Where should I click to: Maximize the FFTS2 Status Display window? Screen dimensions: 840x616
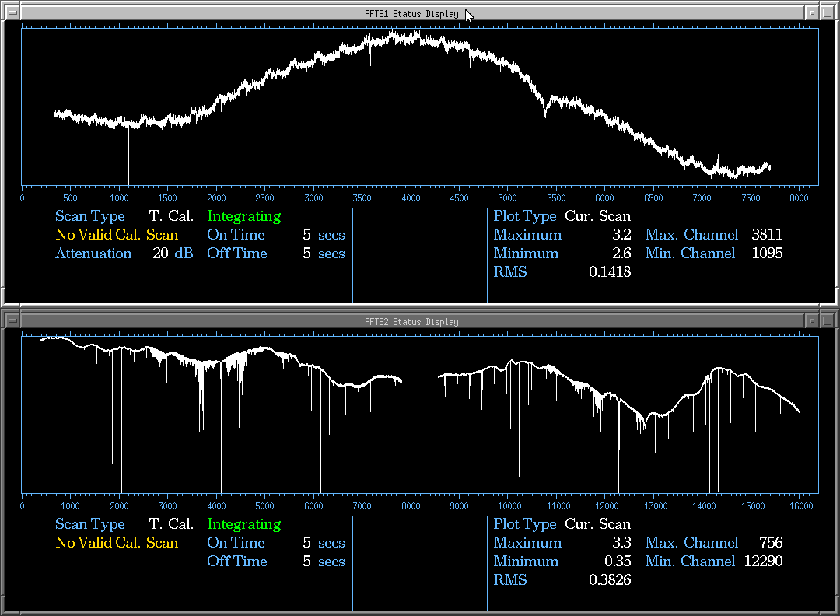tap(828, 321)
